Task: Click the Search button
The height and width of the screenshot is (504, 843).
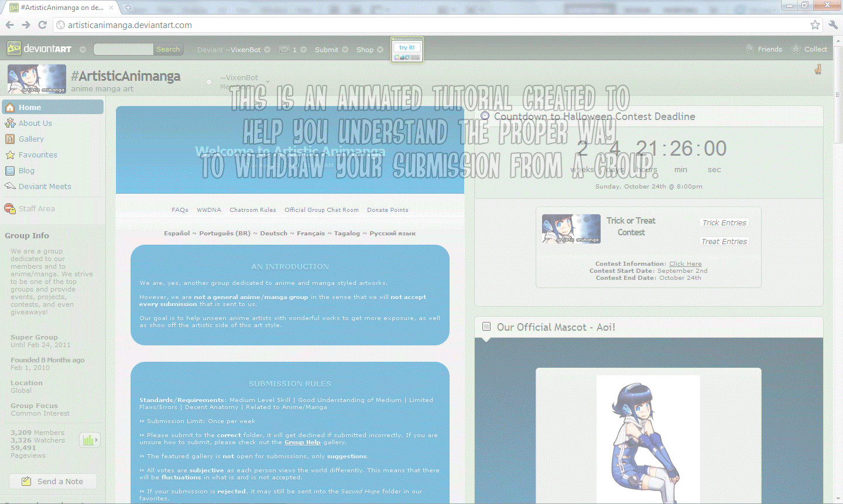Action: coord(168,49)
